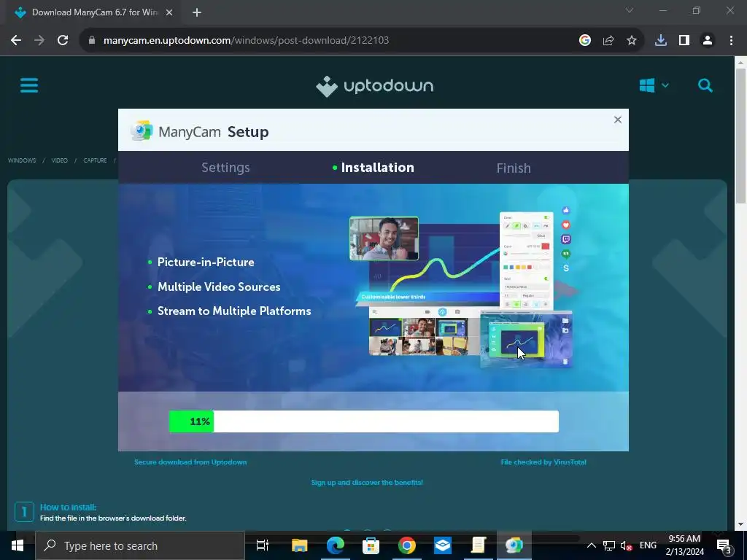Click the 'How to install:' heading
The width and height of the screenshot is (747, 560).
68,507
